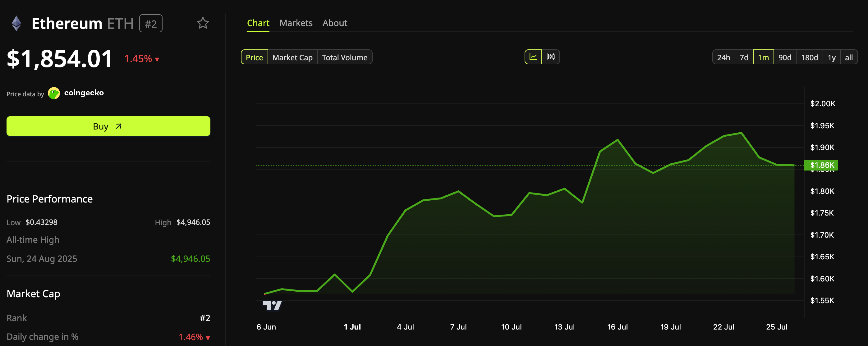Switch to candlestick chart view icon
The image size is (868, 346).
(551, 57)
